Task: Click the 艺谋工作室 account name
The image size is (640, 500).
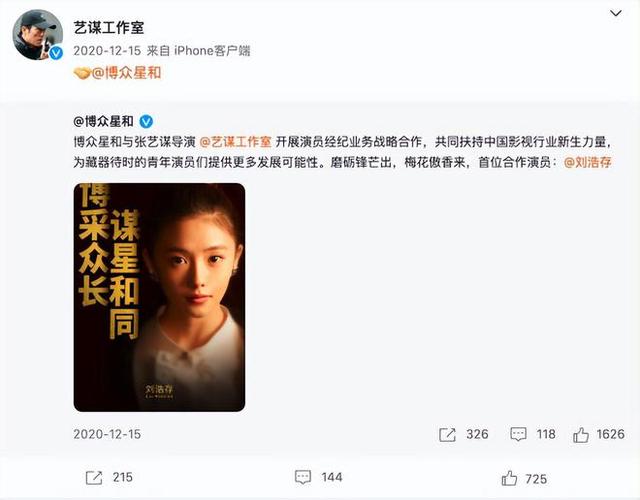Action: pos(109,28)
